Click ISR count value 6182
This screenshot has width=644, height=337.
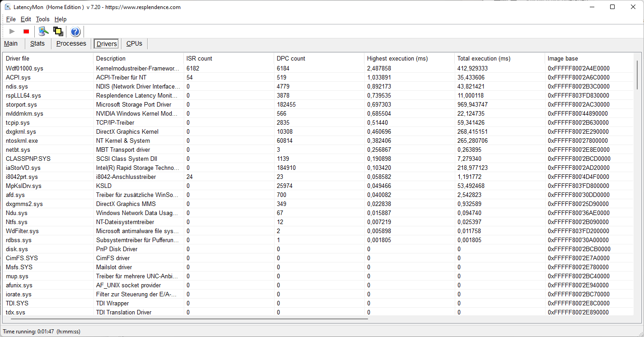coord(193,68)
